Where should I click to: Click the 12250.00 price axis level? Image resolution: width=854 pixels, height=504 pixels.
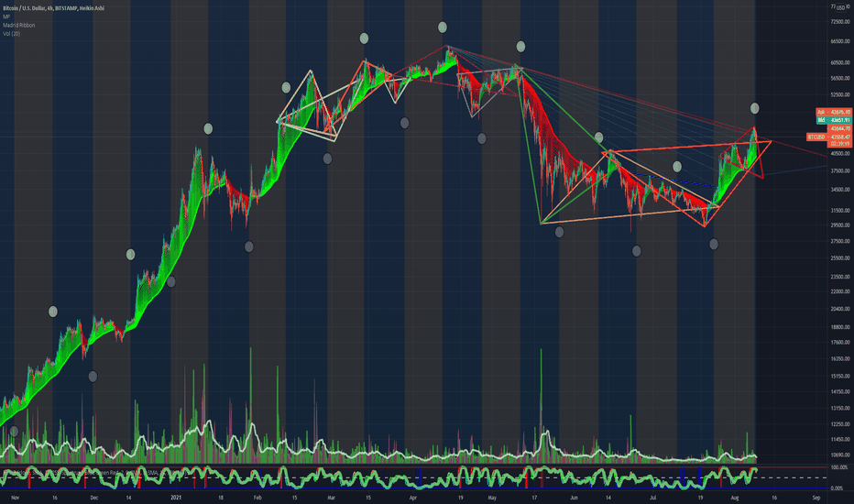[x=841, y=424]
